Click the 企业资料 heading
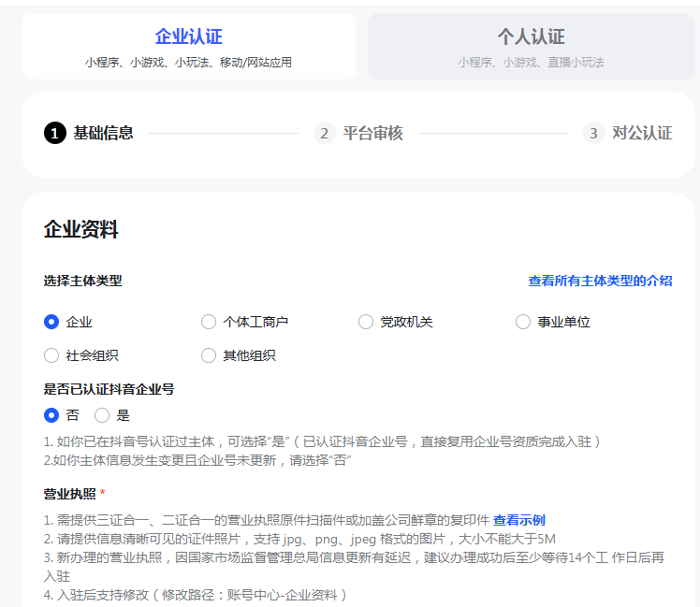Image resolution: width=700 pixels, height=607 pixels. (x=80, y=229)
